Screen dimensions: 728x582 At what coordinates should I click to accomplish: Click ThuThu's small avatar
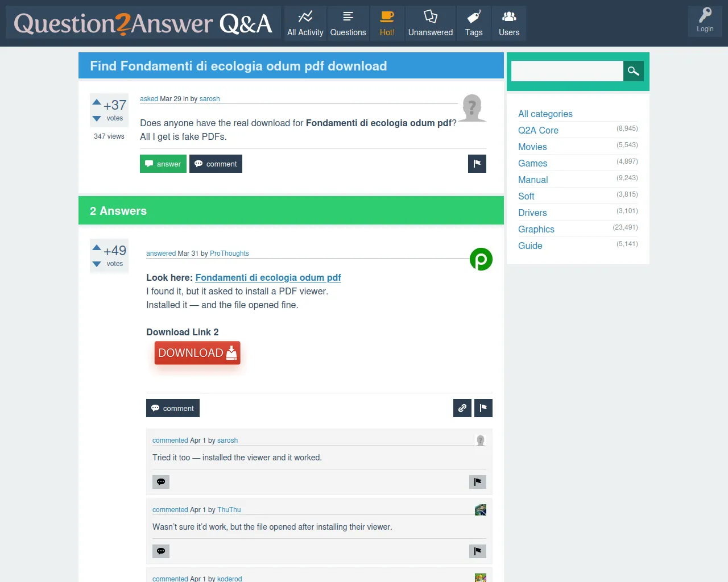tap(481, 510)
